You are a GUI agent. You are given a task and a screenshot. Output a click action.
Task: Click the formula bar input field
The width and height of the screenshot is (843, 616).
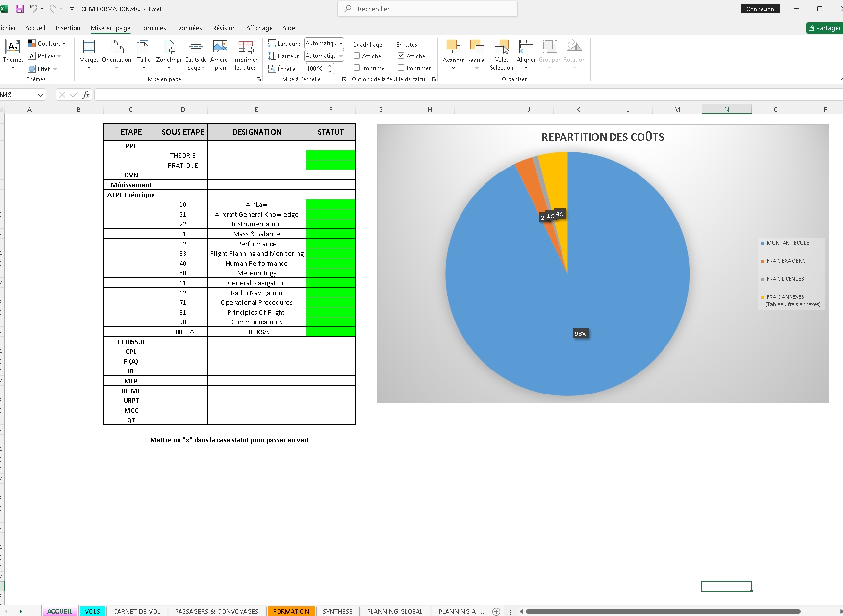[x=468, y=95]
